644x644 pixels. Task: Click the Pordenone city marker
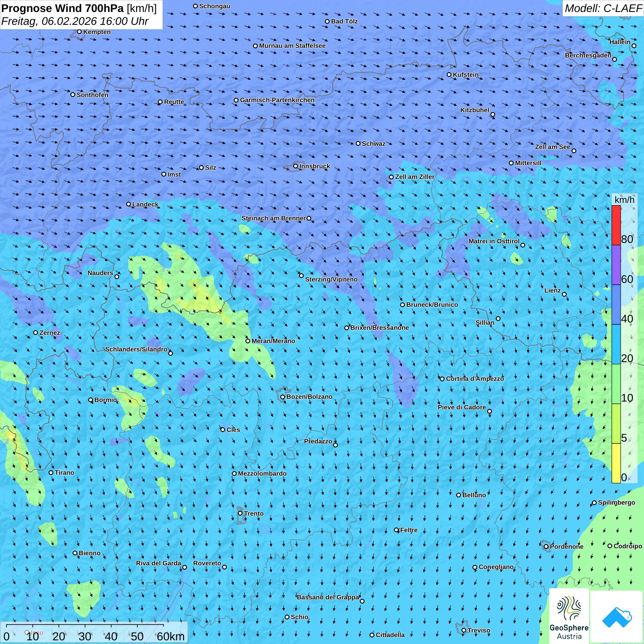(546, 546)
